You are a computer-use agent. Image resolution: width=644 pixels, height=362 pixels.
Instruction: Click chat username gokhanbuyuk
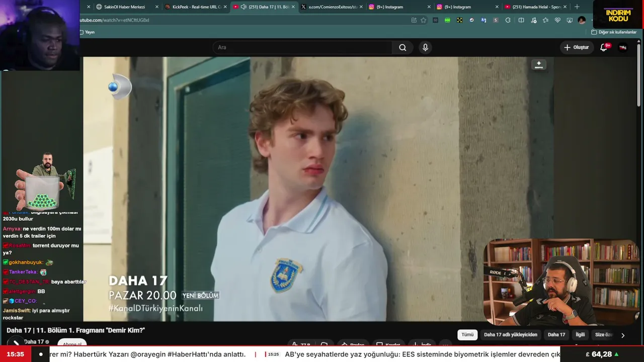coord(26,262)
